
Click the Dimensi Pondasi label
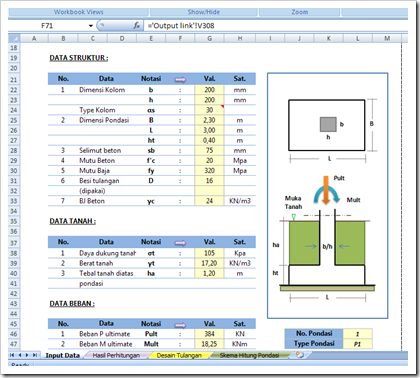tap(104, 120)
